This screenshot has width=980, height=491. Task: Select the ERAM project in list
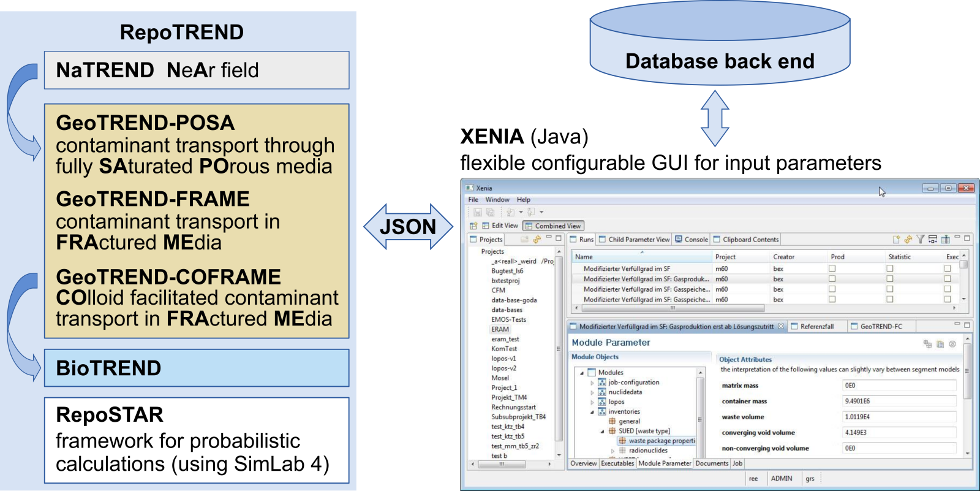[500, 329]
